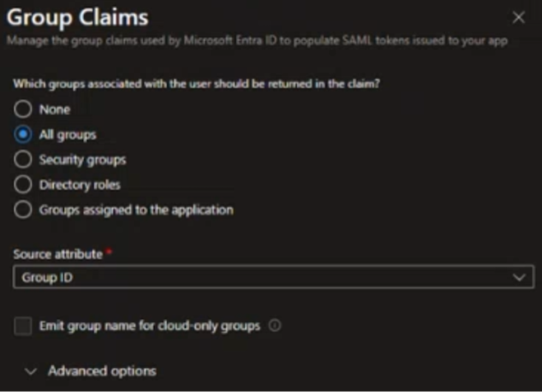542x392 pixels.
Task: Select the All groups radio button
Action: pos(23,135)
